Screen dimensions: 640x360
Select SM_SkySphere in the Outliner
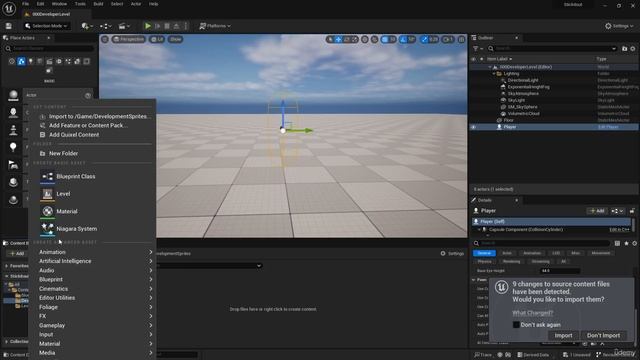coord(522,107)
